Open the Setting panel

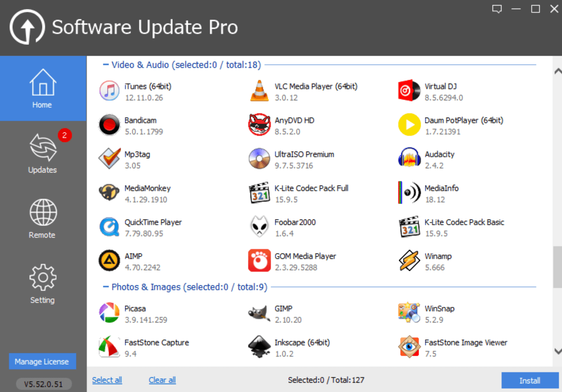pos(42,283)
